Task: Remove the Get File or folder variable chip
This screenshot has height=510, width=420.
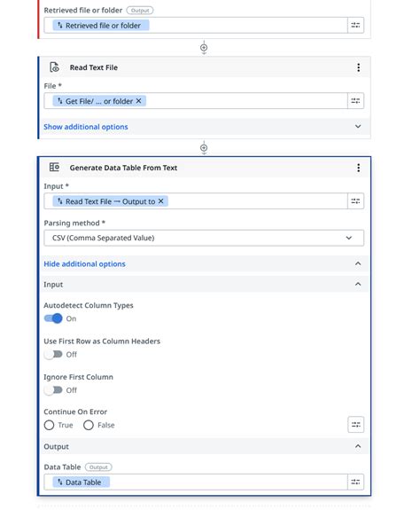Action: click(x=139, y=101)
